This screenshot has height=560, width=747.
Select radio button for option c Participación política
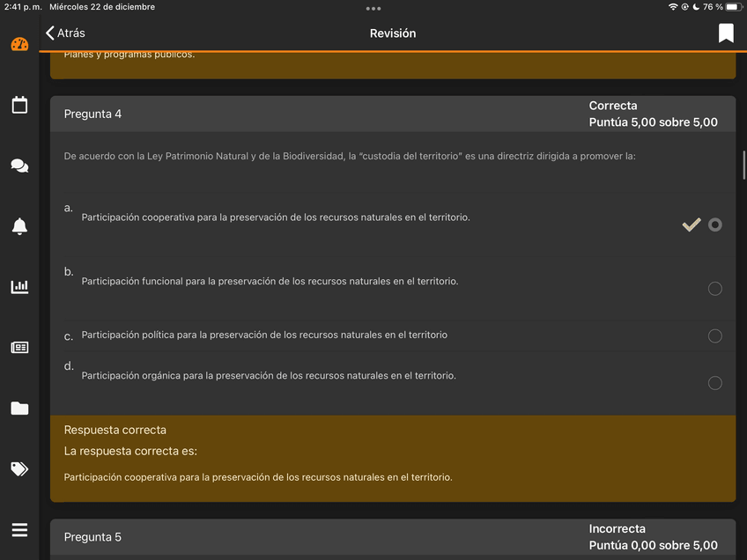click(714, 335)
